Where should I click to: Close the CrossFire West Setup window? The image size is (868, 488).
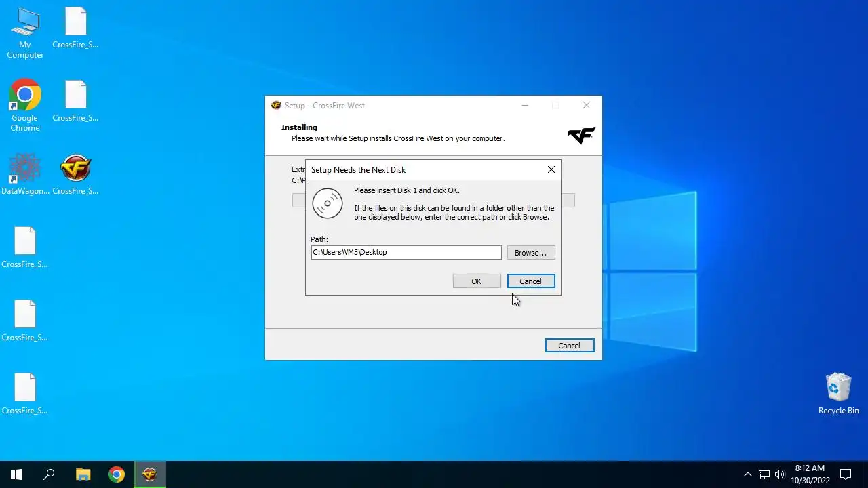coord(587,105)
